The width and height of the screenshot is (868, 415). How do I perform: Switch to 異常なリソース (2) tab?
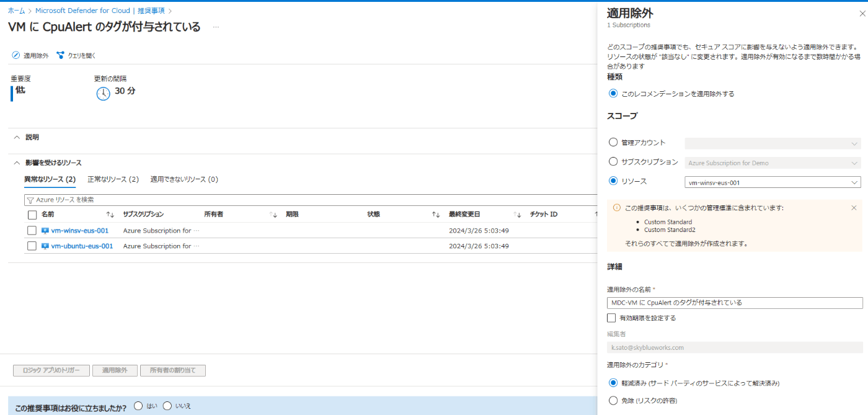(x=50, y=179)
